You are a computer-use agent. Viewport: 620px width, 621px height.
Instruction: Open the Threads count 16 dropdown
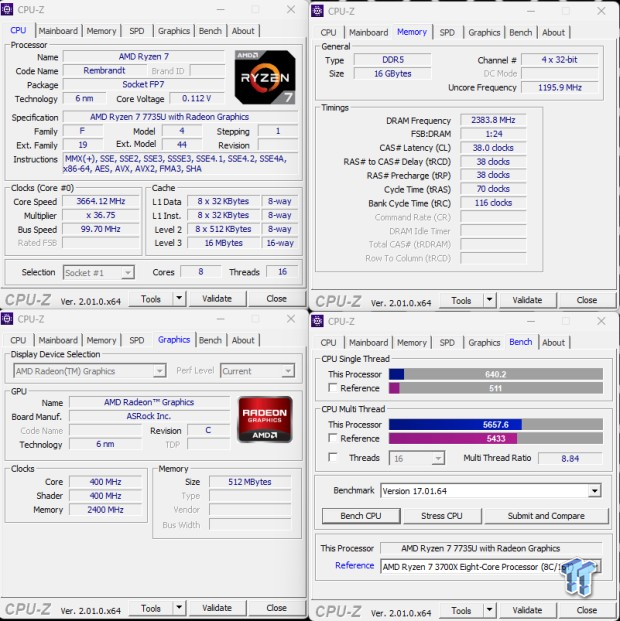click(x=438, y=458)
